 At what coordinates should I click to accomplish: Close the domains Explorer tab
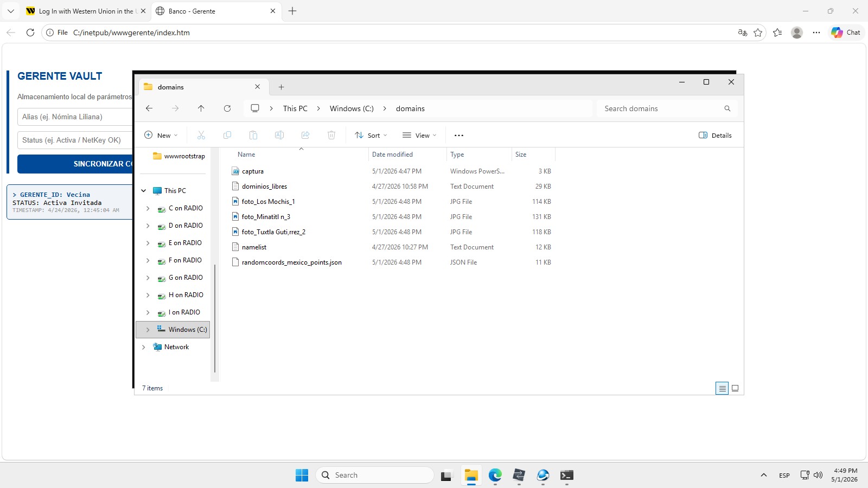pos(258,87)
